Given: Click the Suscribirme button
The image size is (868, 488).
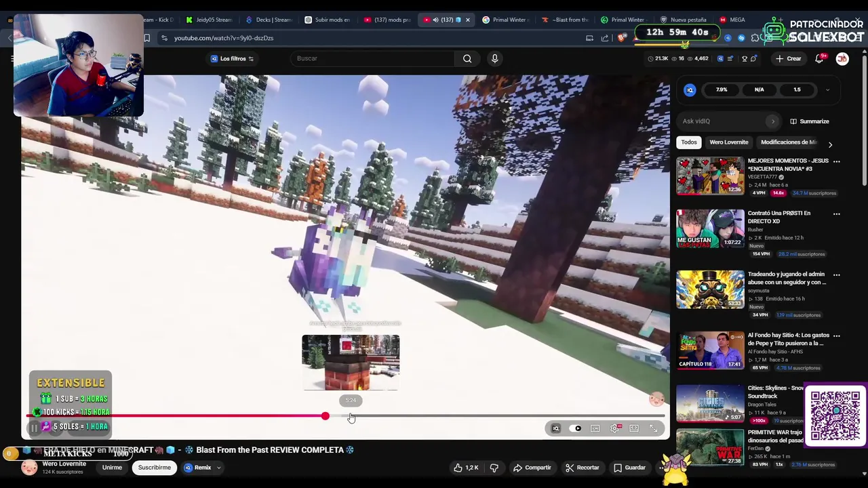Looking at the screenshot, I should (x=154, y=468).
